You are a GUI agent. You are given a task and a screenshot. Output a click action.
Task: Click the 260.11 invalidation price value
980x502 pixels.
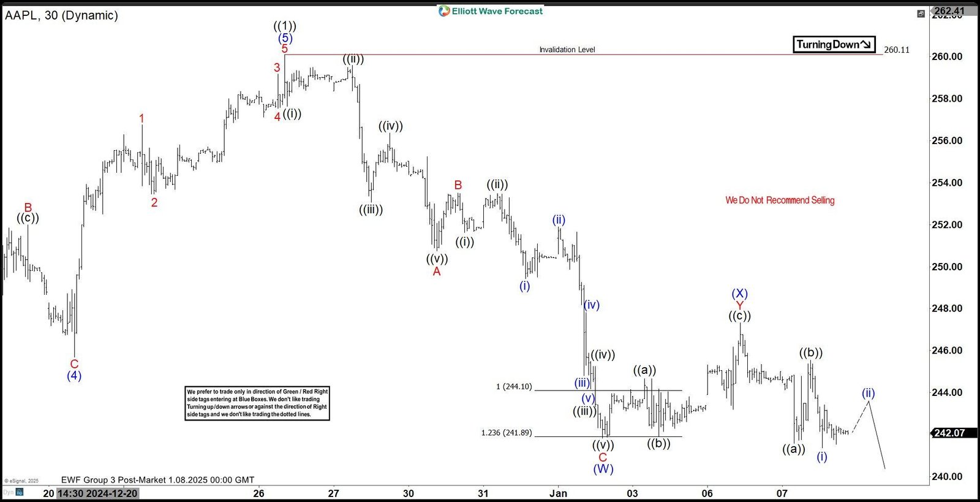(897, 50)
